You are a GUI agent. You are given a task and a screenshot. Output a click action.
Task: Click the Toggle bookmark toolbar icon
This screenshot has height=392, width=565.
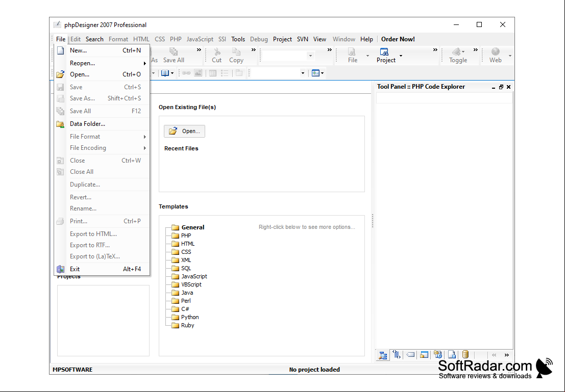pyautogui.click(x=456, y=52)
